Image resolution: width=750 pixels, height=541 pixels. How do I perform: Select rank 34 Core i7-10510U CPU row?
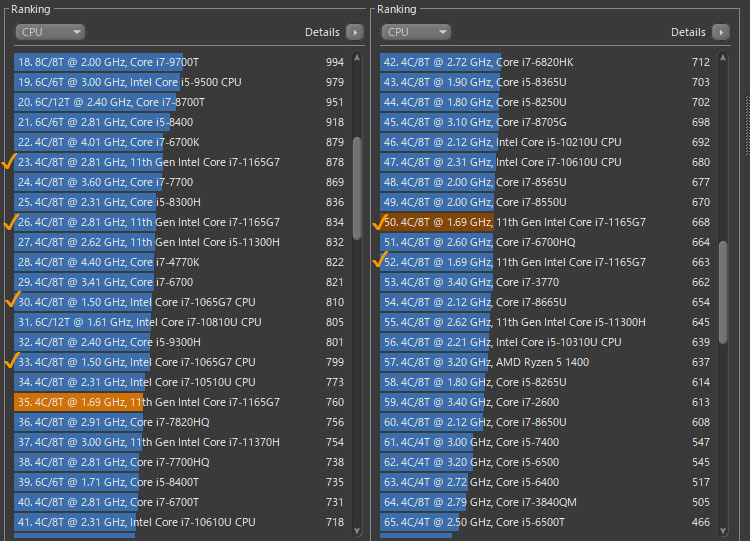point(179,382)
